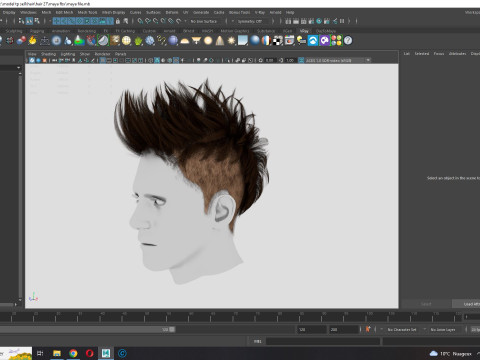Click the pause icon in status line
The height and width of the screenshot is (360, 480).
click(342, 21)
